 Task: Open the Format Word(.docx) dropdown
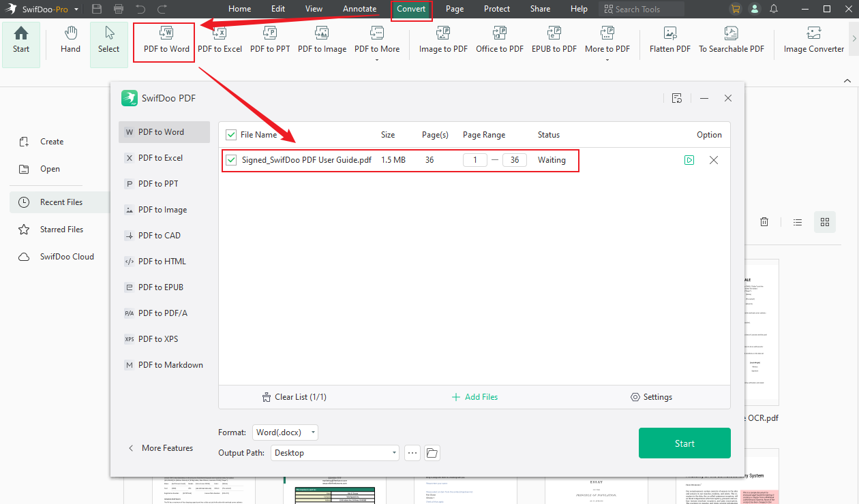[x=285, y=432]
